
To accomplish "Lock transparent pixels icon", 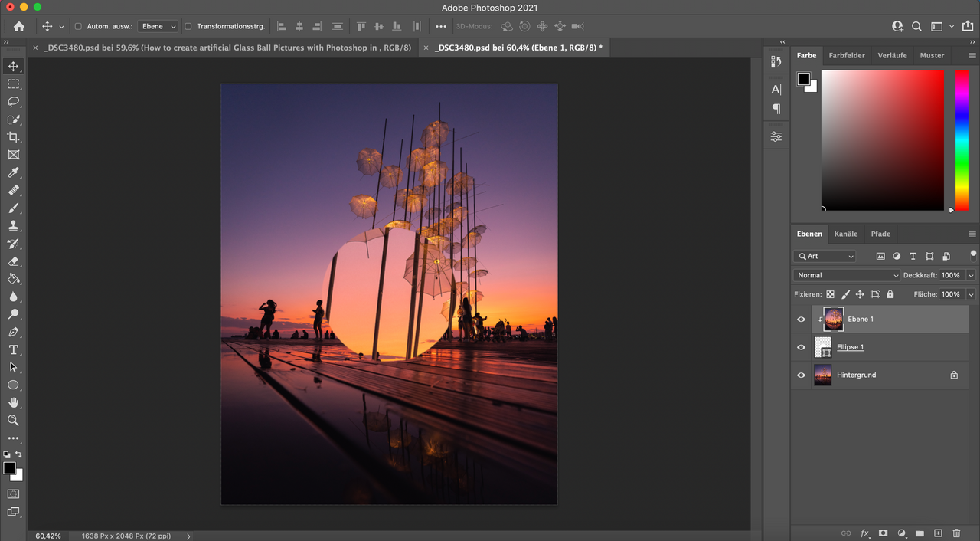I will pyautogui.click(x=830, y=294).
